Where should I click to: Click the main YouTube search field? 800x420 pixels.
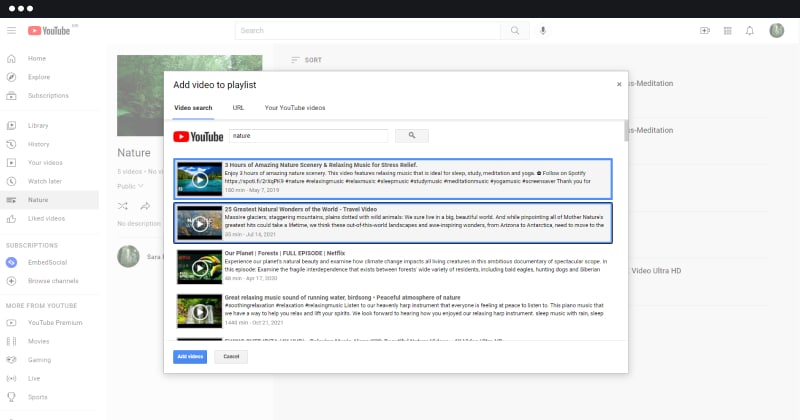click(368, 31)
